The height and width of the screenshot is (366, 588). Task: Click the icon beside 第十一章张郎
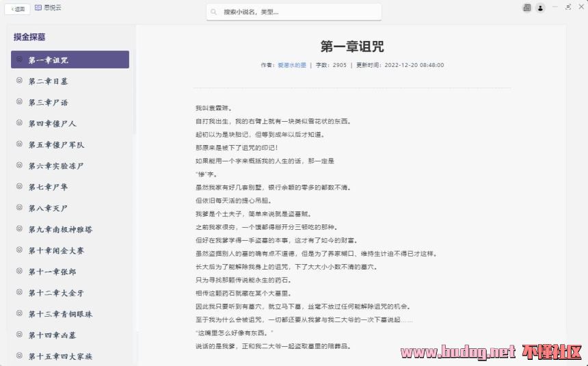[x=20, y=271]
